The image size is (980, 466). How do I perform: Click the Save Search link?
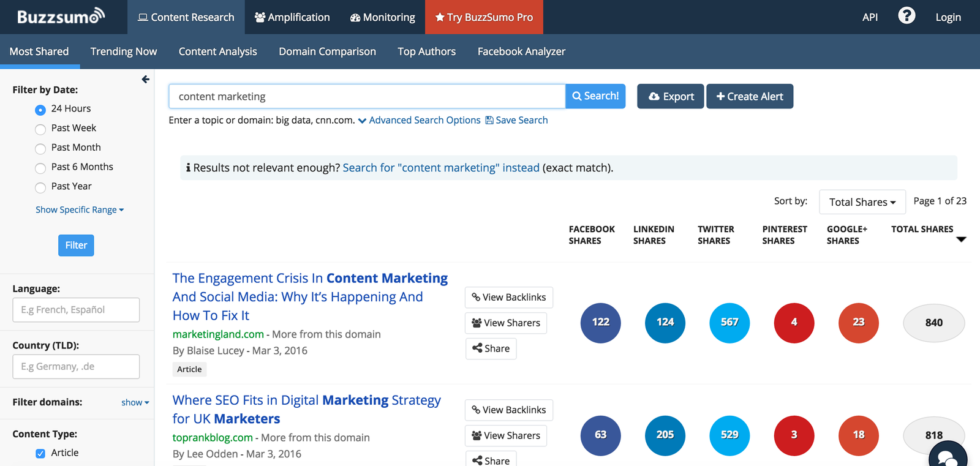click(516, 120)
